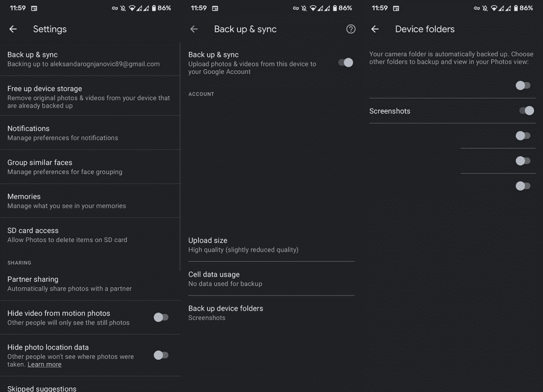Screen dimensions: 543x392
Task: Toggle Hide video from motion photos
Action: (161, 317)
